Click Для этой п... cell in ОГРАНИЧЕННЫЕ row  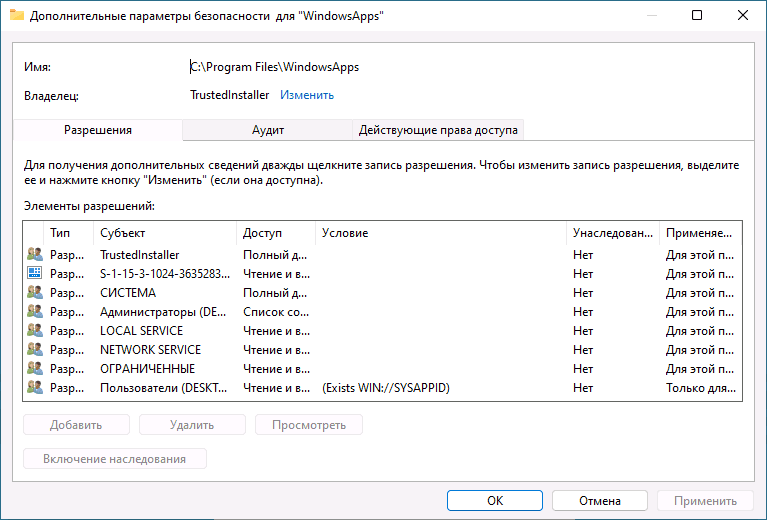pos(699,369)
